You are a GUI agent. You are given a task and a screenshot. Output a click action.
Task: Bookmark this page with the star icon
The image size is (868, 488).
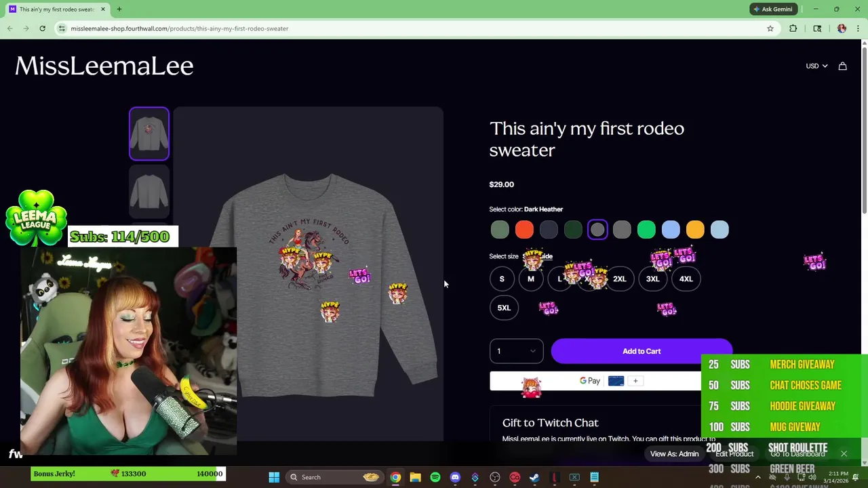770,28
